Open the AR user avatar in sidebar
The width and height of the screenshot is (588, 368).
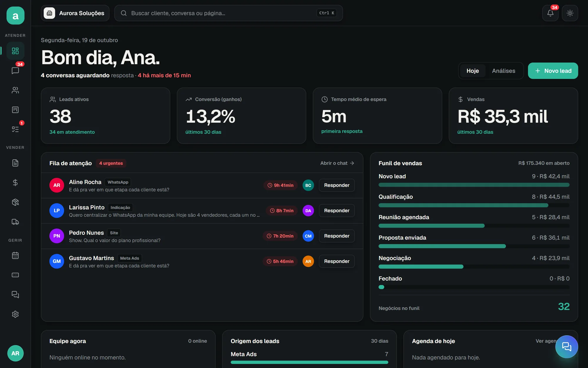click(15, 353)
